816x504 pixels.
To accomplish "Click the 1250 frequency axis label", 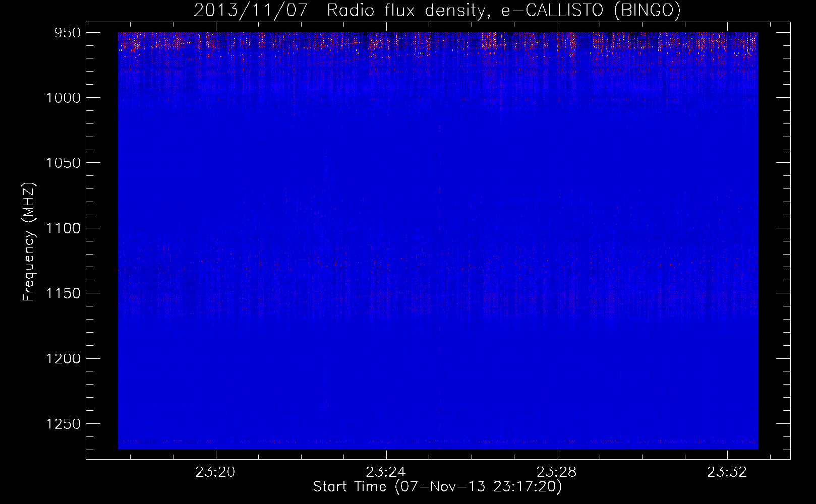I will point(63,424).
